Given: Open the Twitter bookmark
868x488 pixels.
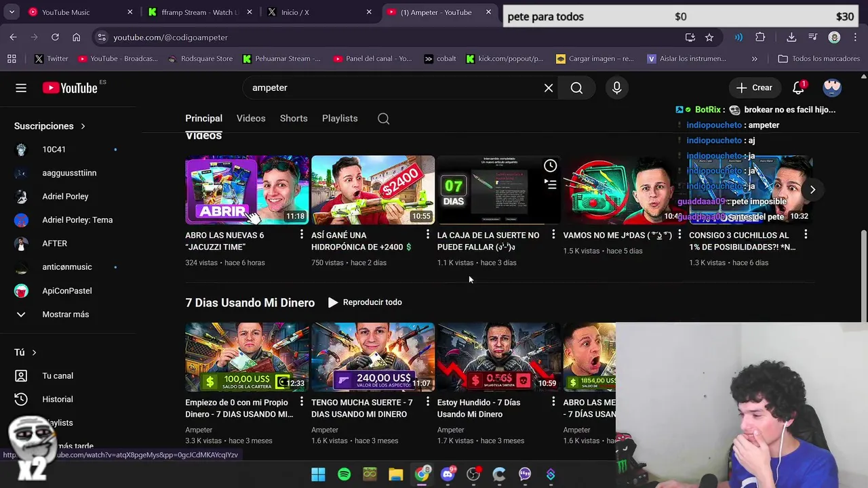Looking at the screenshot, I should pyautogui.click(x=52, y=59).
